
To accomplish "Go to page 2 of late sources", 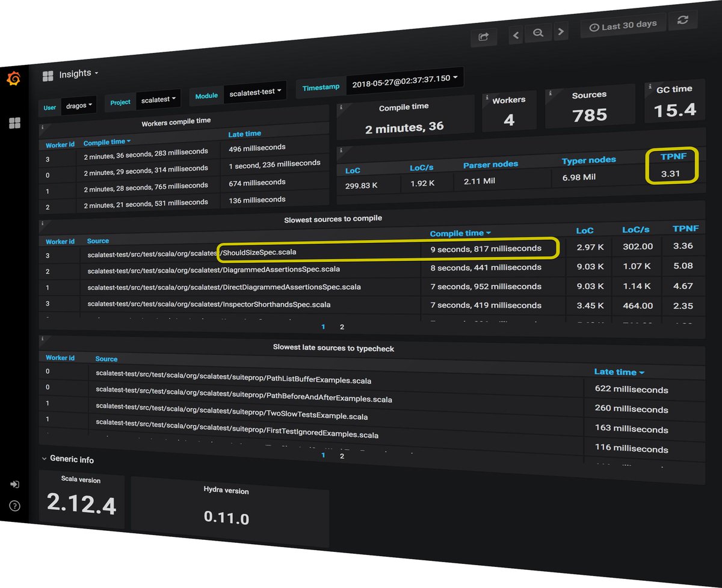I will coord(342,456).
